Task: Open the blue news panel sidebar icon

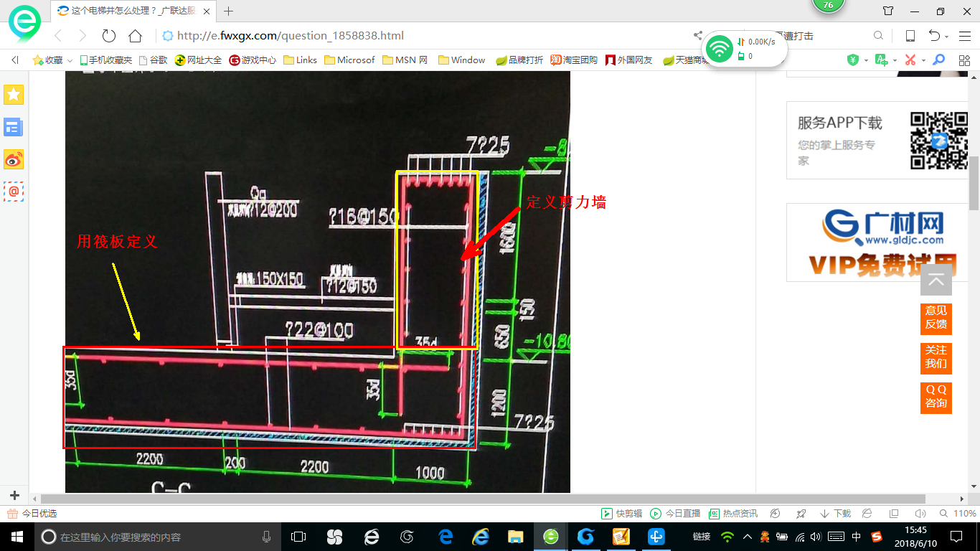Action: click(x=14, y=128)
